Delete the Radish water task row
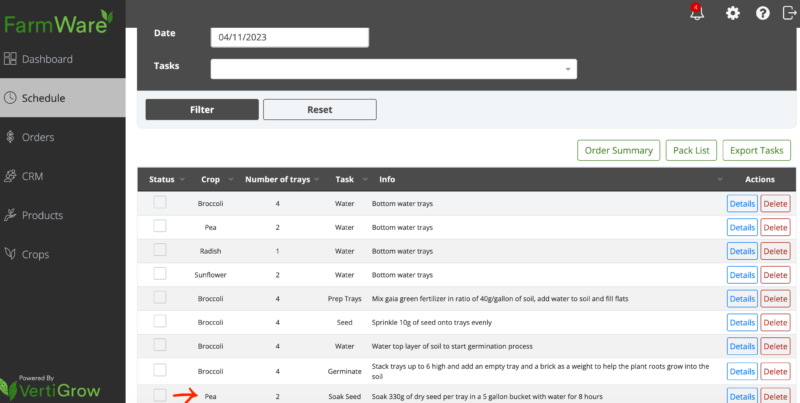Image resolution: width=800 pixels, height=403 pixels. tap(775, 251)
